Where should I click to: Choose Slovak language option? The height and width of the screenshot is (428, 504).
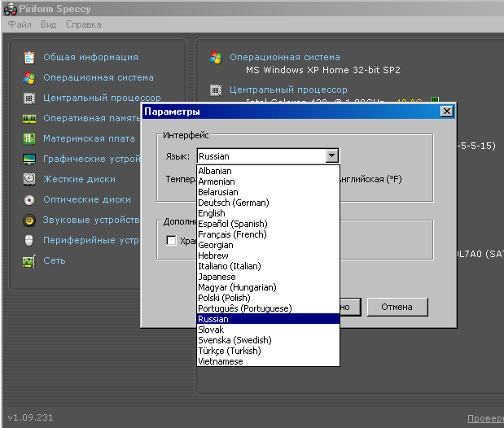coord(268,330)
